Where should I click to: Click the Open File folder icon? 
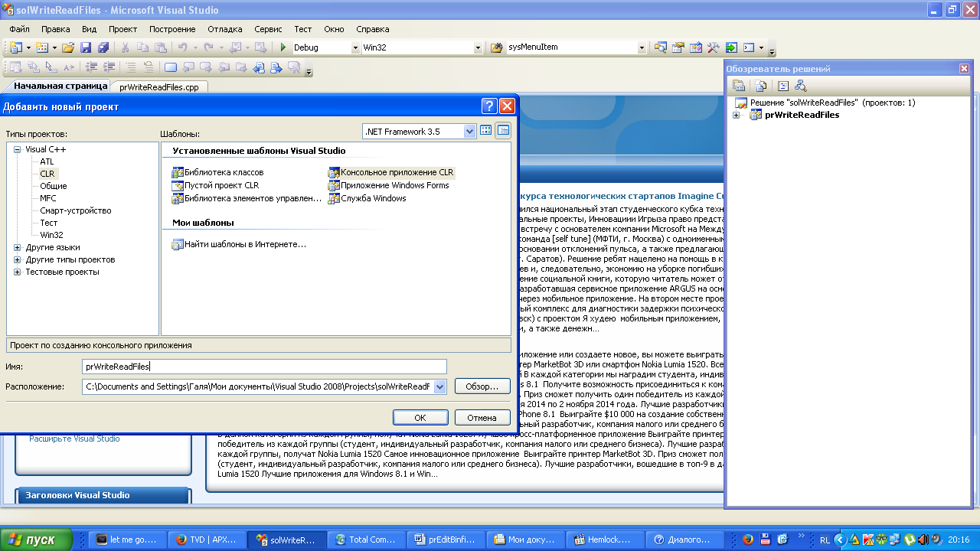68,47
